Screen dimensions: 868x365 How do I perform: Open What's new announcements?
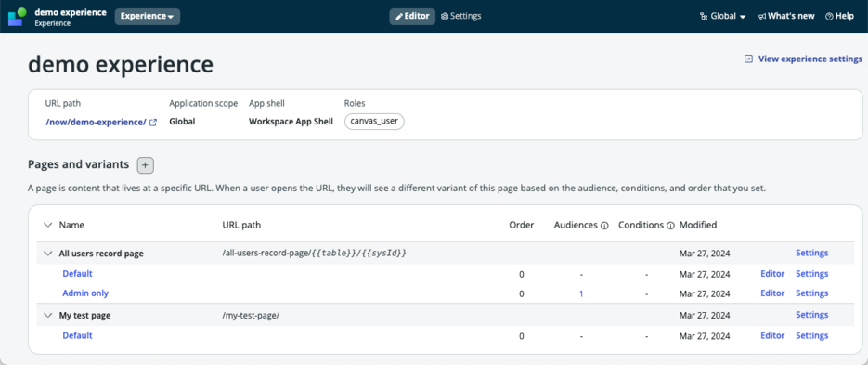(786, 16)
